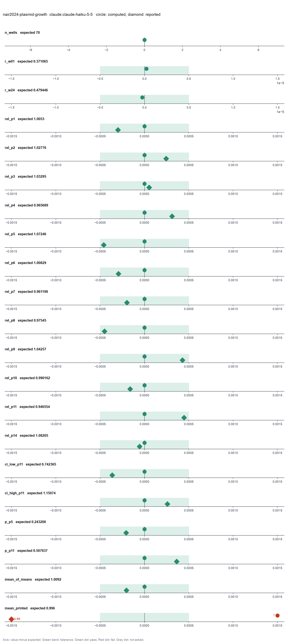
Task: Click the r_w24 computed circle
Action: pos(142,98)
